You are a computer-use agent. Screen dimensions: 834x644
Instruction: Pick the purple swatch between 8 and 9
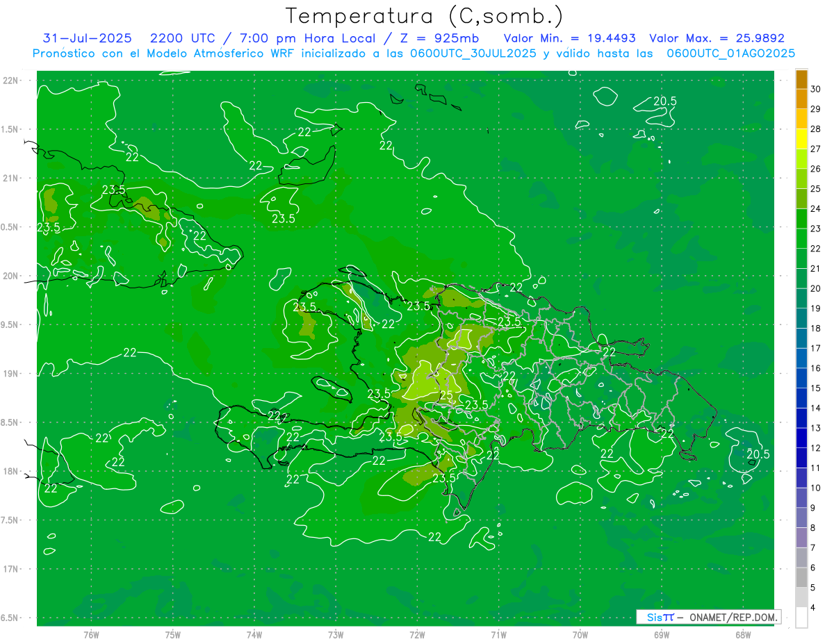click(x=801, y=518)
